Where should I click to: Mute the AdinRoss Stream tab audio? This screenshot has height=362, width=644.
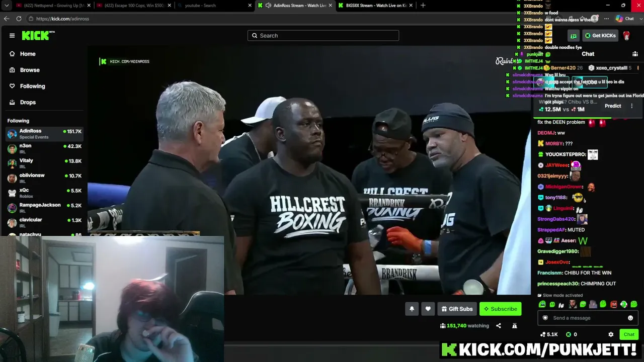coord(269,6)
